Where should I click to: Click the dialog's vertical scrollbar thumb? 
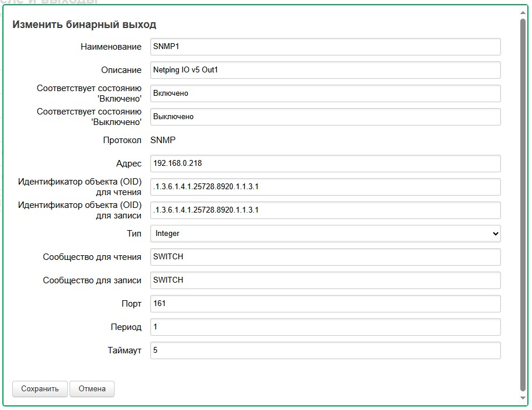tap(523, 204)
